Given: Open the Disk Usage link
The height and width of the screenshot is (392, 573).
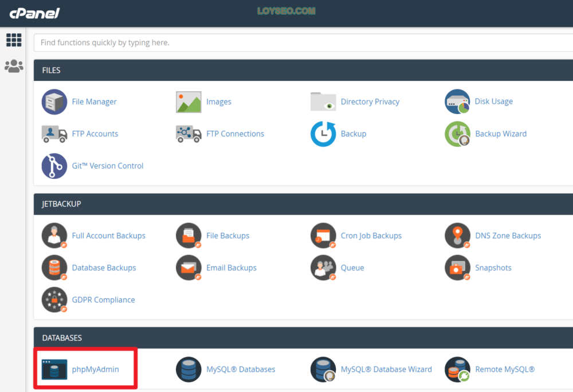Looking at the screenshot, I should click(494, 101).
